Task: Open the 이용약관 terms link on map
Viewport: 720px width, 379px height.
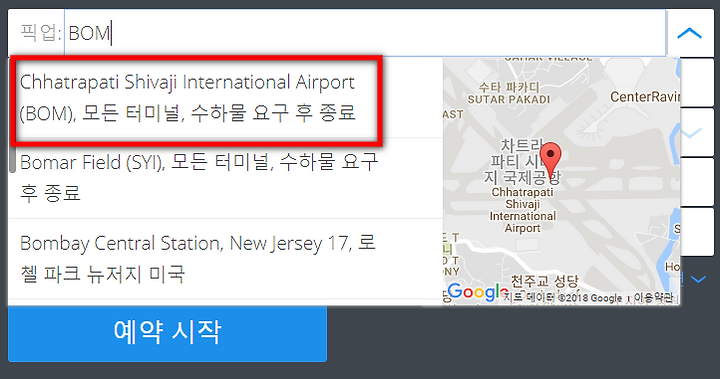Action: 653,298
